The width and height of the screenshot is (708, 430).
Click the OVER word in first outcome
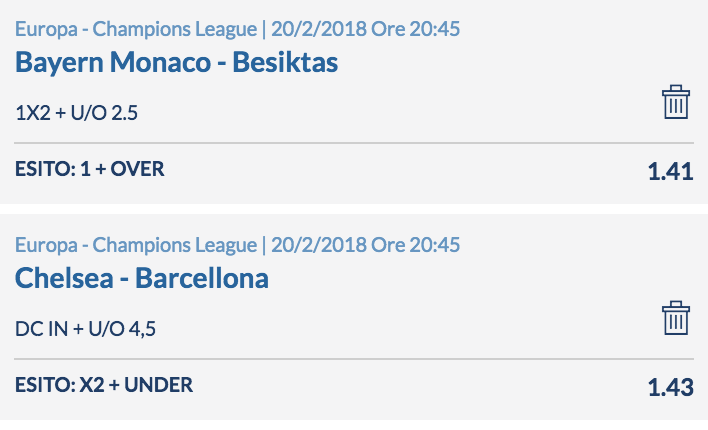coord(138,169)
